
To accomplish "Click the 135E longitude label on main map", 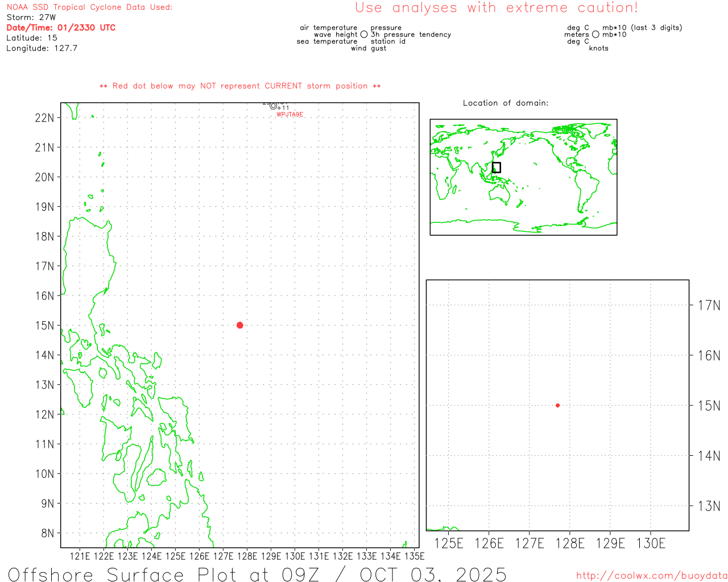I will tap(414, 556).
